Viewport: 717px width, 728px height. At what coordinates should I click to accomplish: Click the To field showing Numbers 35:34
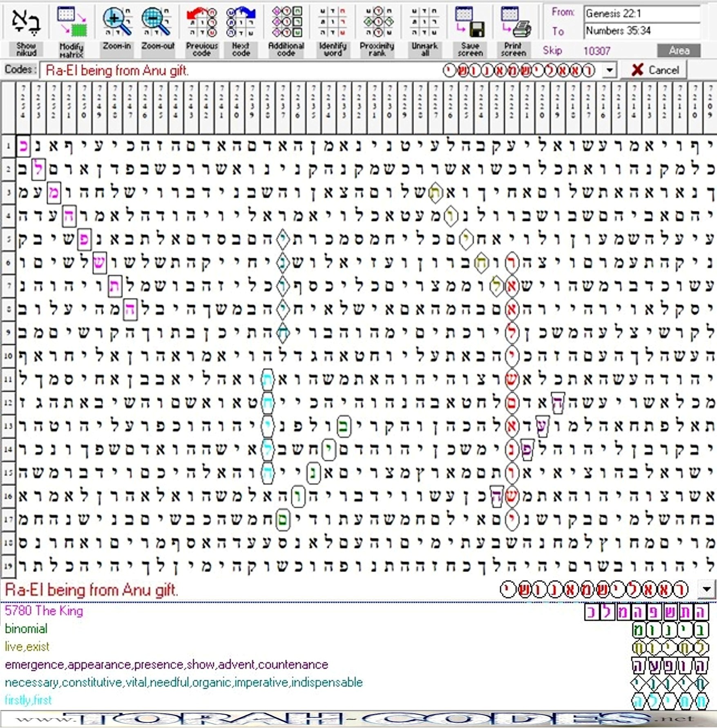point(642,31)
